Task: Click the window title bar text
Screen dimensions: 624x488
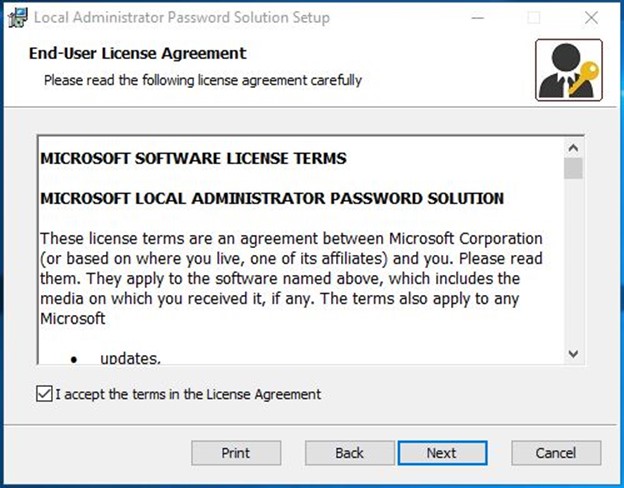Action: 182,18
